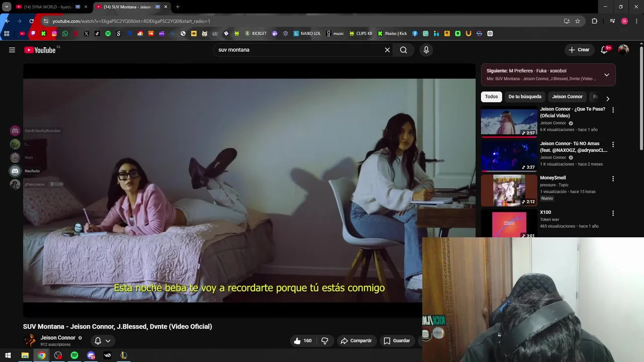Open options for ¿Que Te Pasa? video
Viewport: 644px width, 362px height.
tap(613, 110)
